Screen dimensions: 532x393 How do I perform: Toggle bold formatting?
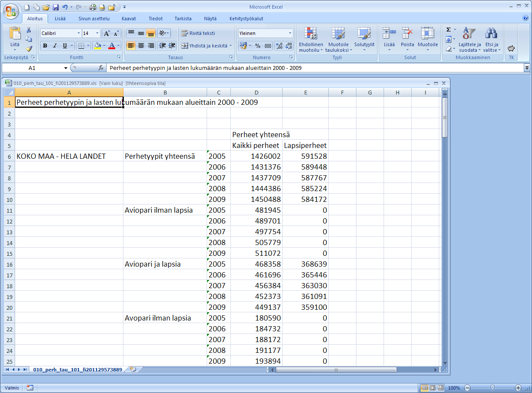click(x=45, y=46)
